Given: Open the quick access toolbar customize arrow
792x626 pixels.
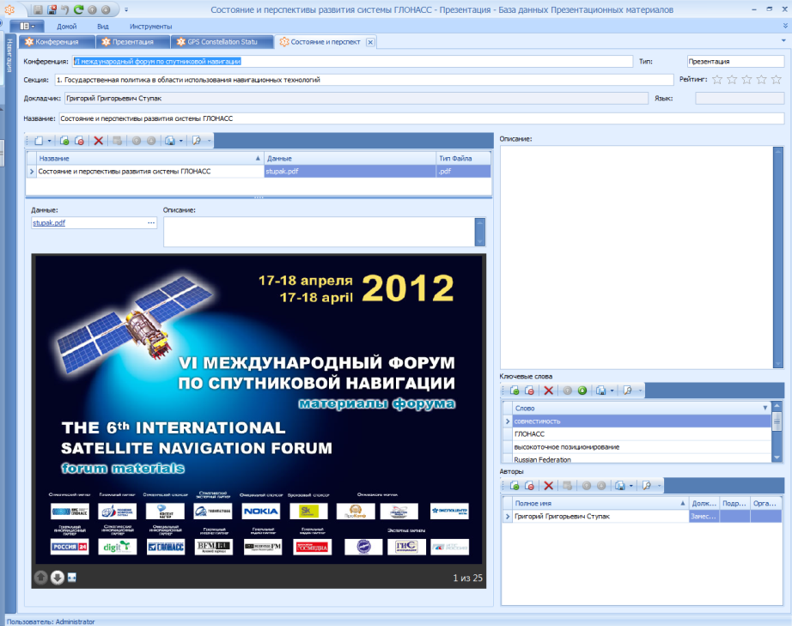Looking at the screenshot, I should (x=126, y=10).
